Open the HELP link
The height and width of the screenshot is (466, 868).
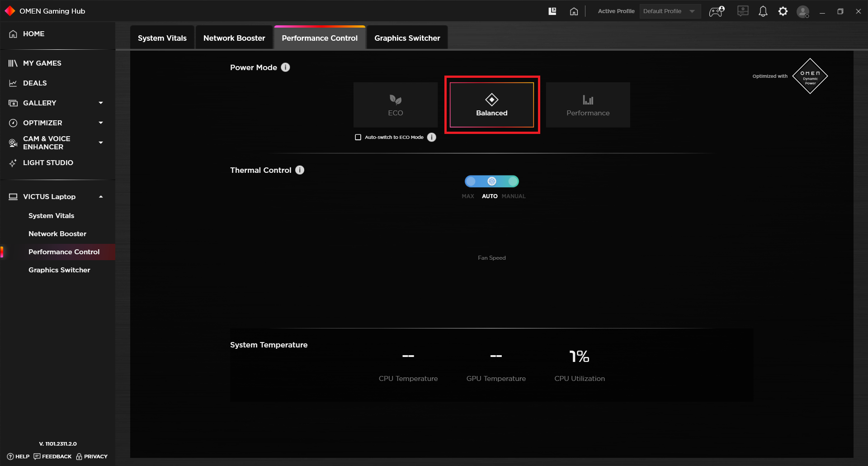click(x=18, y=456)
